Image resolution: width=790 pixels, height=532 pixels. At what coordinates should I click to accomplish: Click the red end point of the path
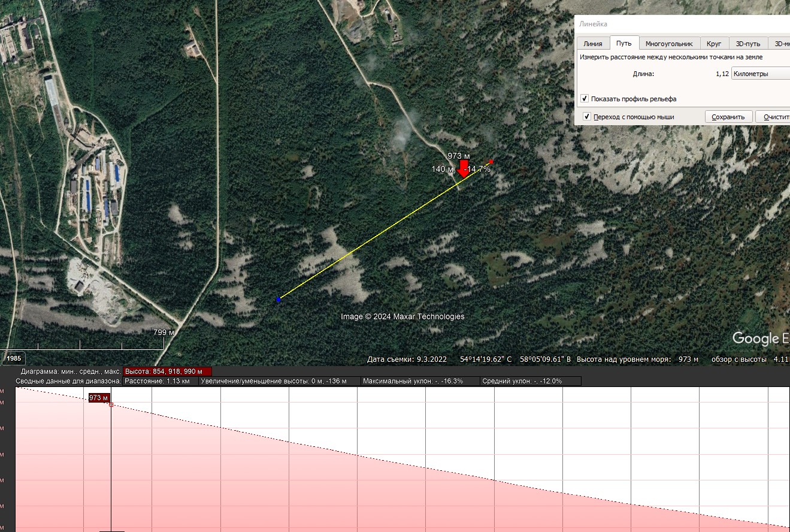(x=491, y=162)
